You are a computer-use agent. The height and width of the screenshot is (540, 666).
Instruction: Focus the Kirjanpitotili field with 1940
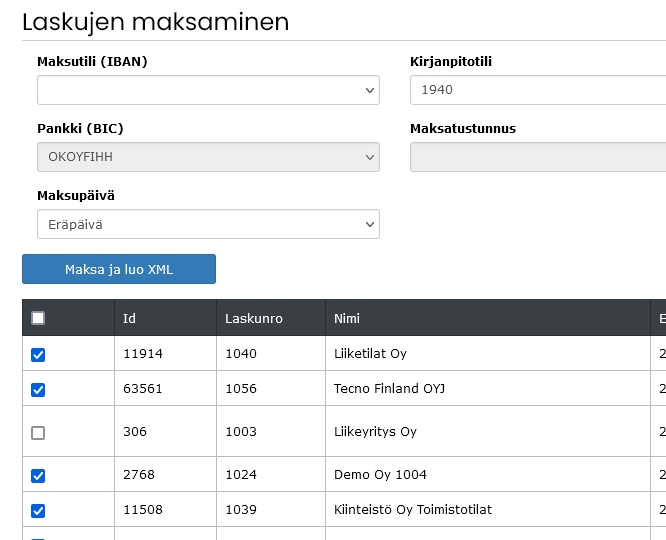pyautogui.click(x=538, y=90)
